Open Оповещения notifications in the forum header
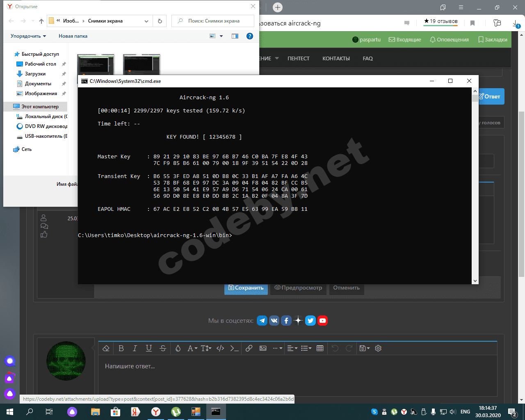 (x=449, y=40)
